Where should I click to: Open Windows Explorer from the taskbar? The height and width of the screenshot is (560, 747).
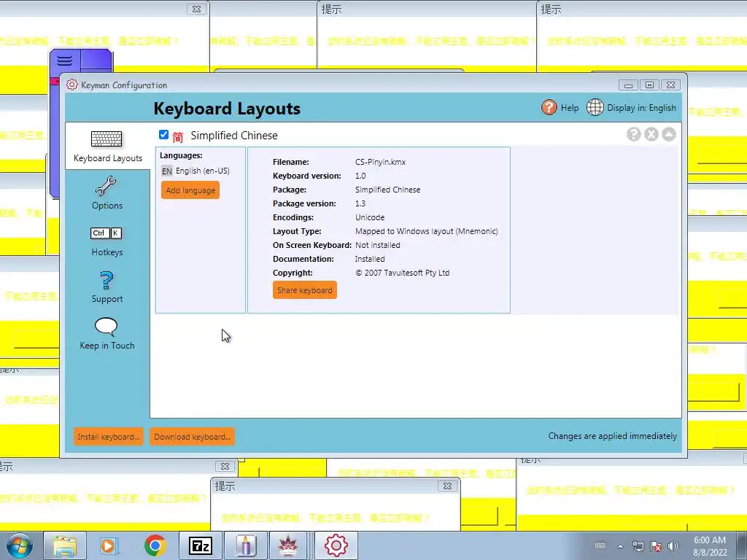click(x=65, y=545)
